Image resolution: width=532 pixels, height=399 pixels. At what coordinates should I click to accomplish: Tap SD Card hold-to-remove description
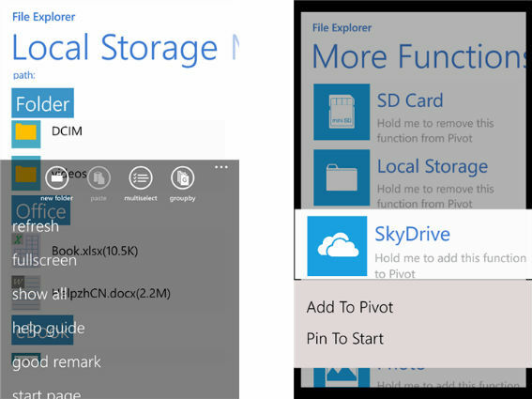(435, 130)
